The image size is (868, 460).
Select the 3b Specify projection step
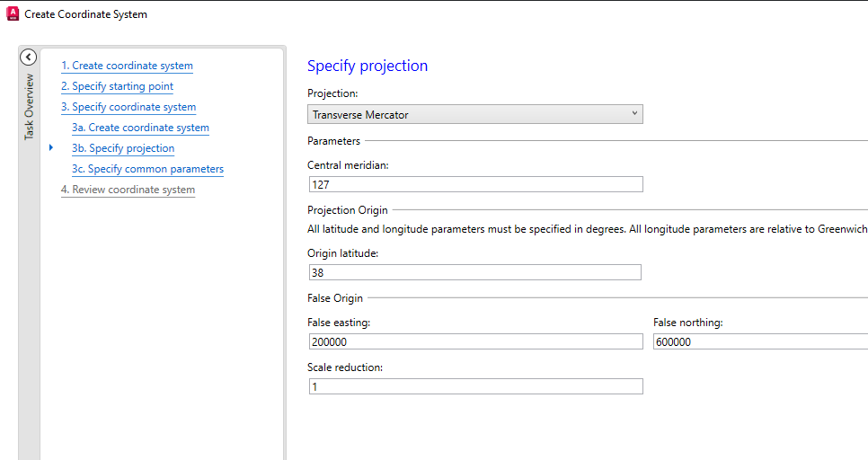point(123,148)
